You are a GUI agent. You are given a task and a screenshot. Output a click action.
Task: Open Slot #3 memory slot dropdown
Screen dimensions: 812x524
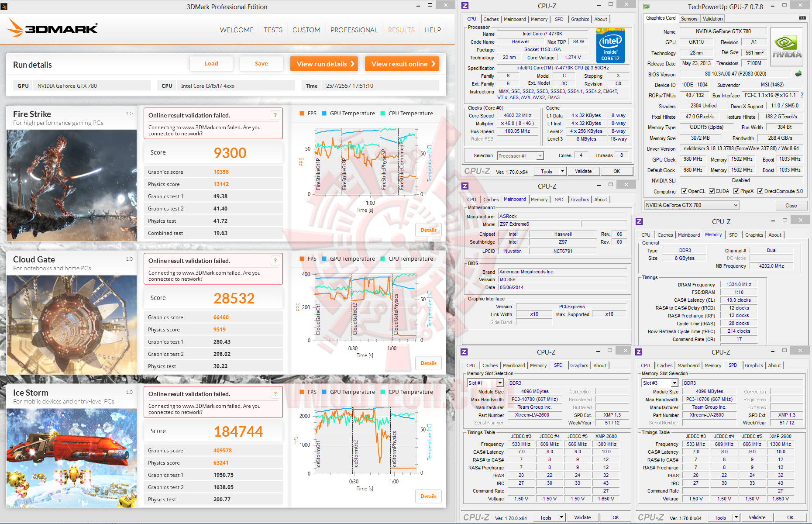click(x=660, y=383)
